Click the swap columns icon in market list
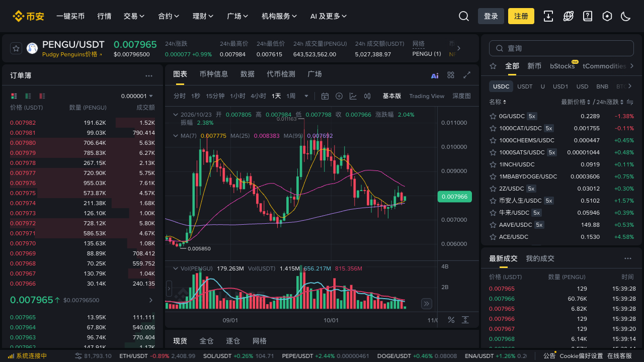644x362 pixels. (629, 102)
